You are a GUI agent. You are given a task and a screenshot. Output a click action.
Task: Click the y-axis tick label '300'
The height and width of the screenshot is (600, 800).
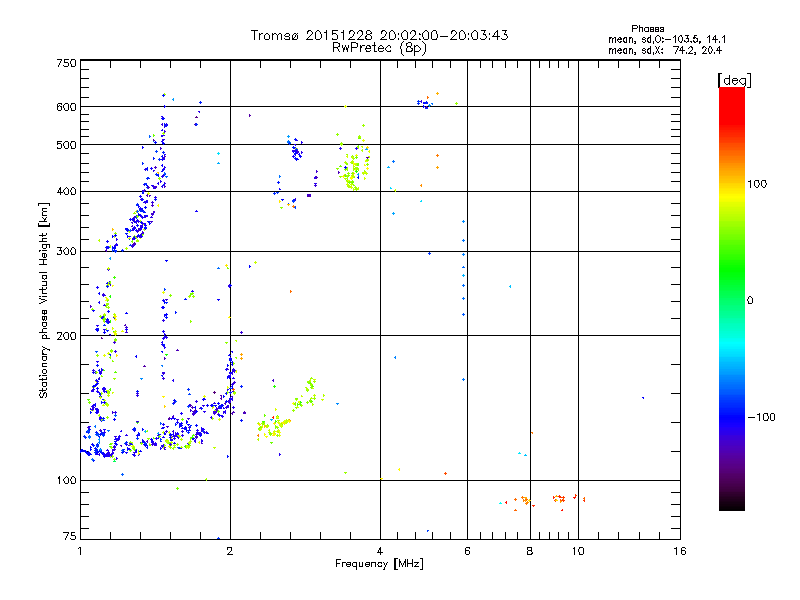66,251
